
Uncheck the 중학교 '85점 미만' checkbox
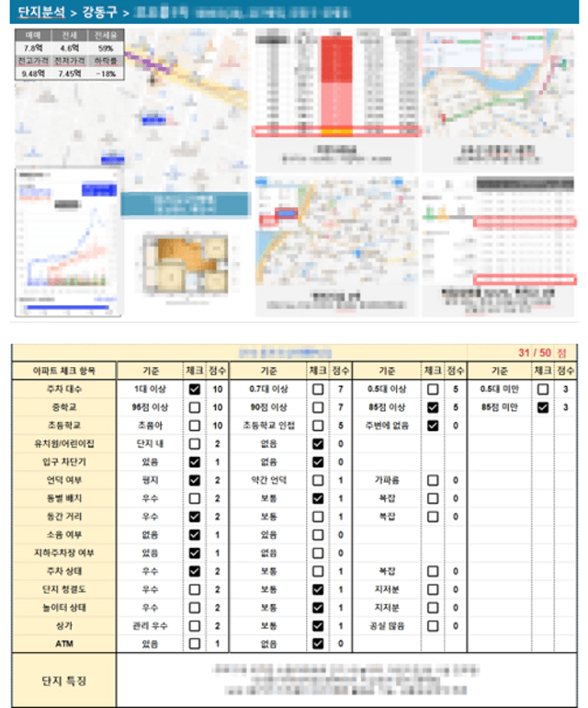(x=543, y=407)
